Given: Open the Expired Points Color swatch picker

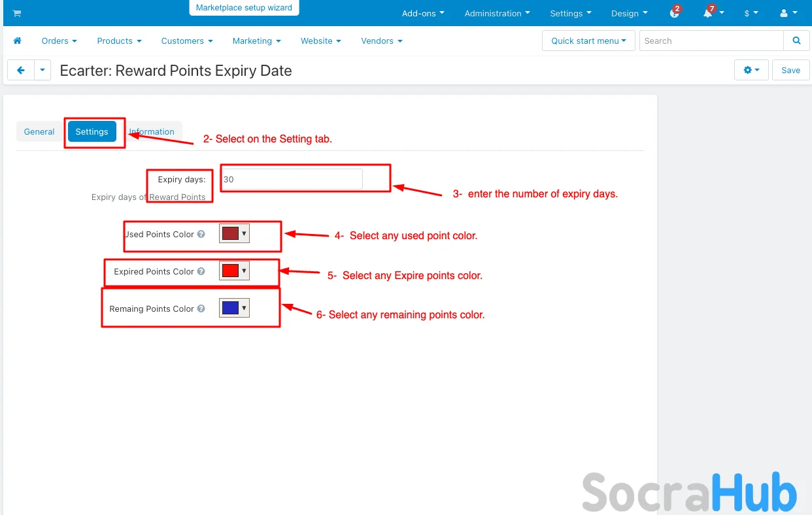Looking at the screenshot, I should click(x=234, y=271).
